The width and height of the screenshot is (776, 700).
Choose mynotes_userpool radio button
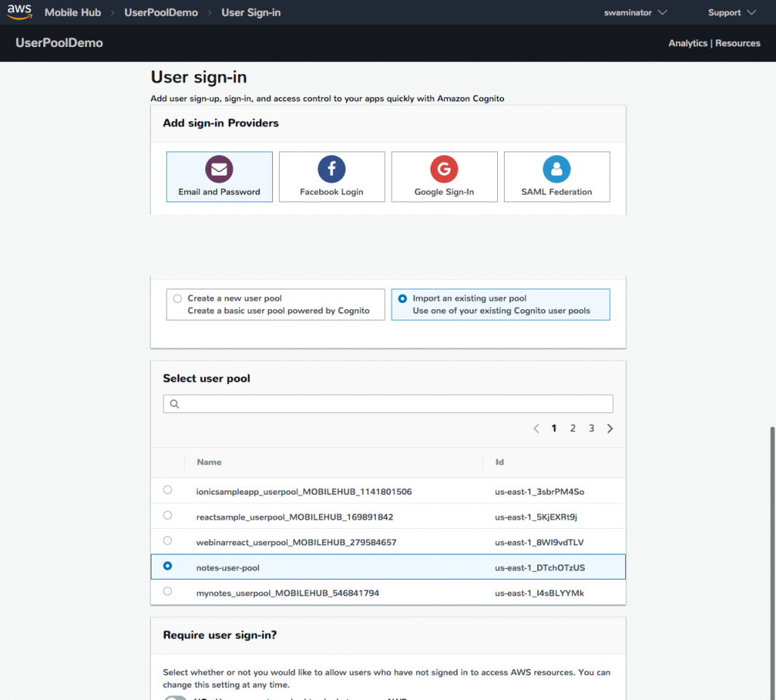167,591
